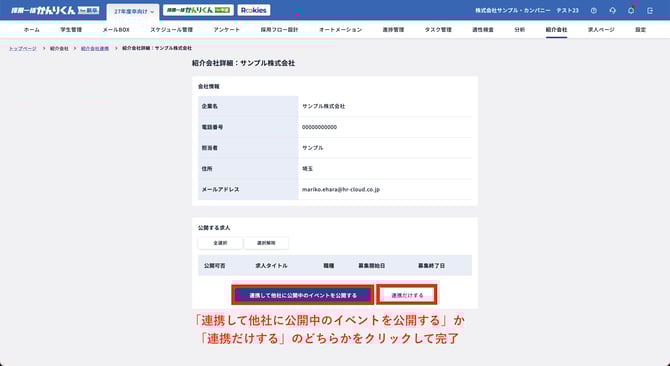Click the 企業名 value サンプル株式会社
This screenshot has width=670, height=366.
[x=323, y=106]
